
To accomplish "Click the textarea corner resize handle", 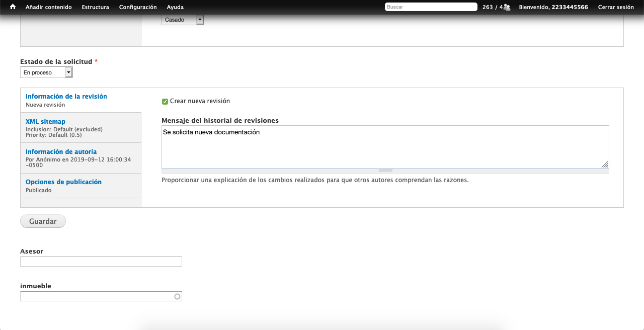I will pos(605,164).
